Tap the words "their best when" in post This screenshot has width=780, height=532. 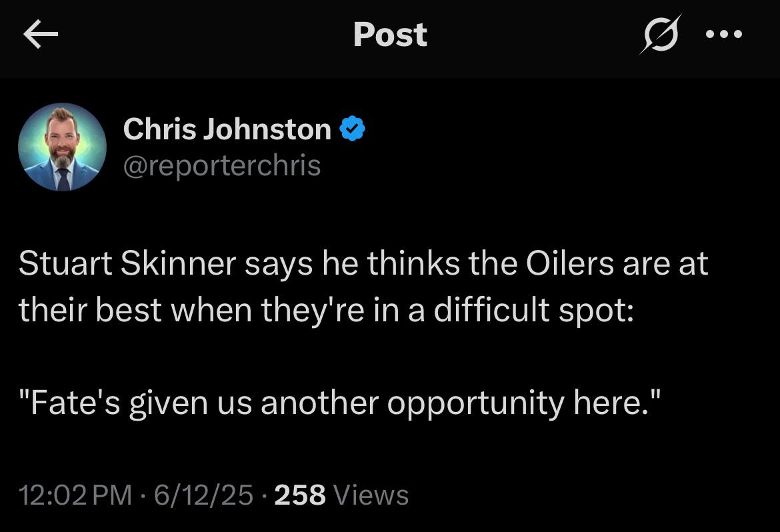tap(135, 309)
